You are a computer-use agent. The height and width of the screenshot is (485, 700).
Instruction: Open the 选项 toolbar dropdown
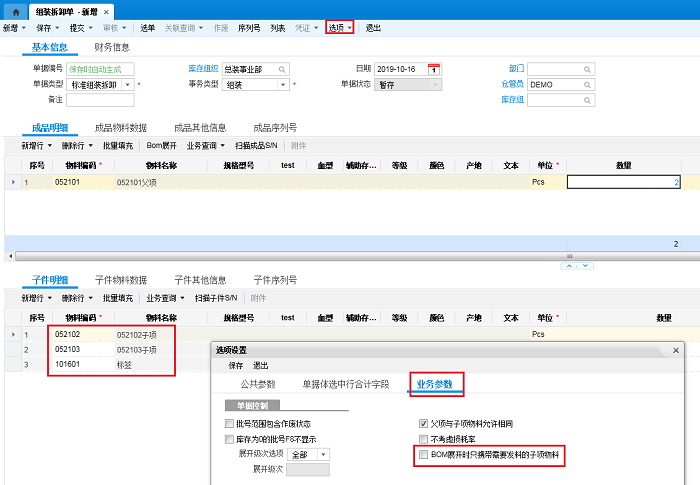coord(340,28)
